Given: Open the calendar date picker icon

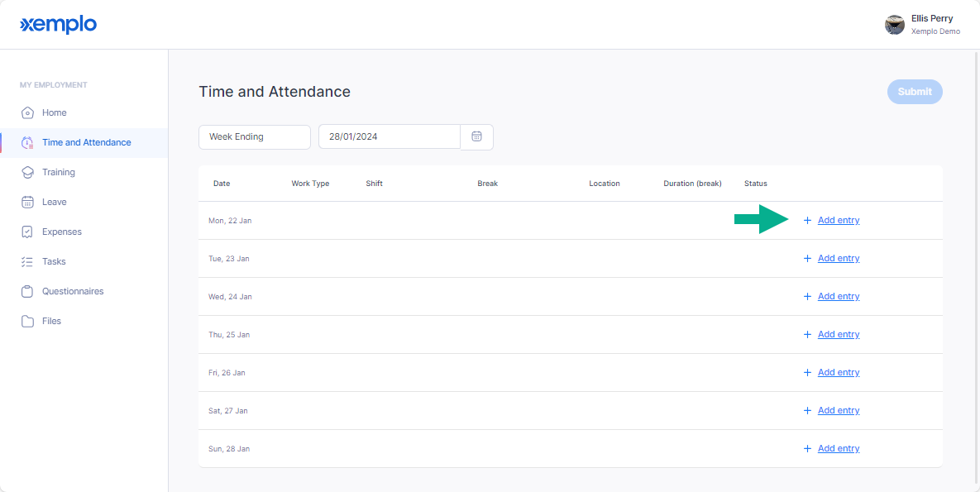Looking at the screenshot, I should pos(477,137).
